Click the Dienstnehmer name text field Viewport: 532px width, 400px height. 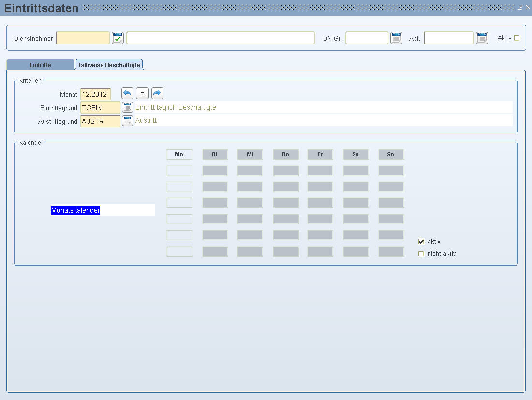tap(221, 38)
